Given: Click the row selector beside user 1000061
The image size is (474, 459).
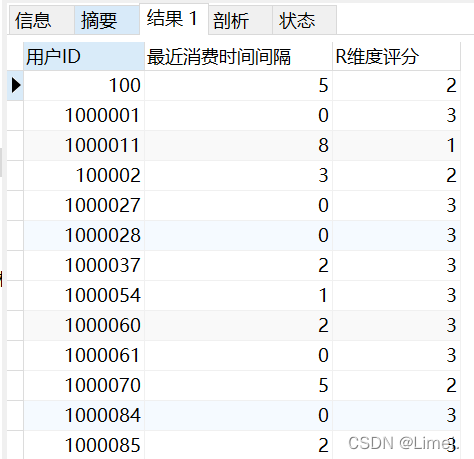Looking at the screenshot, I should pos(15,355).
